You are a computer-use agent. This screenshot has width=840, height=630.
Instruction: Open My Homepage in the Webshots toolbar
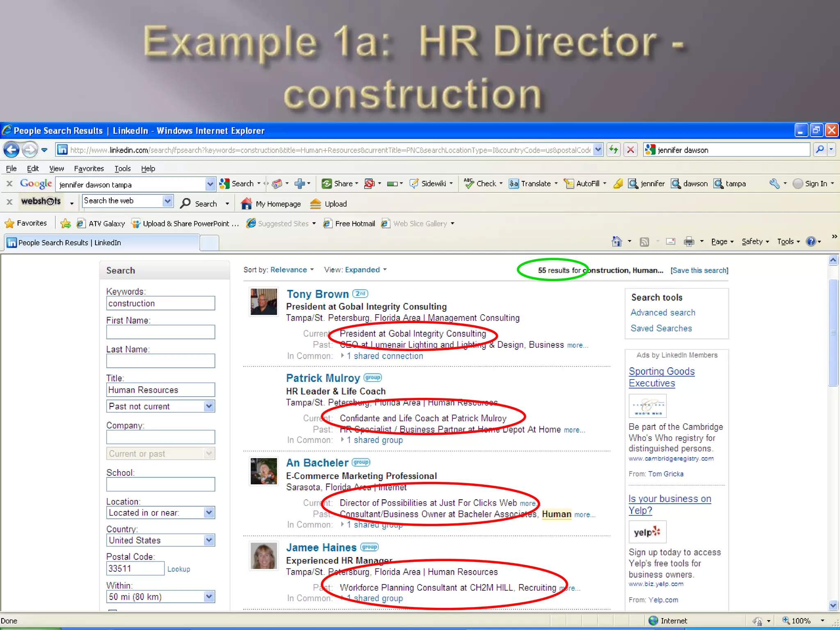[271, 204]
